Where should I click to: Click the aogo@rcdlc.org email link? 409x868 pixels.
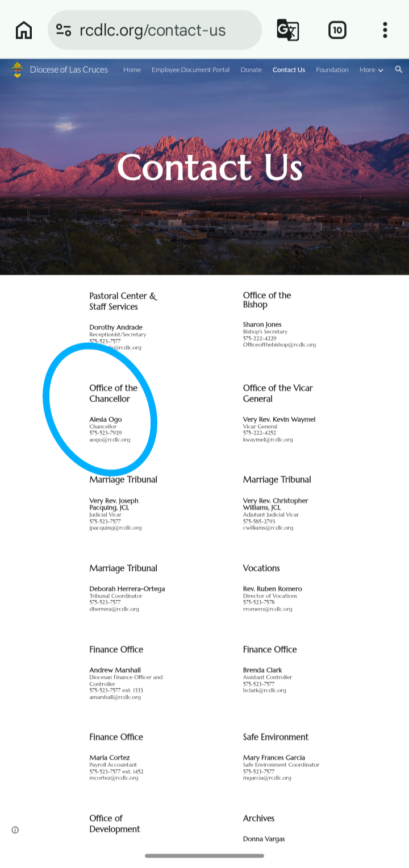(x=110, y=440)
